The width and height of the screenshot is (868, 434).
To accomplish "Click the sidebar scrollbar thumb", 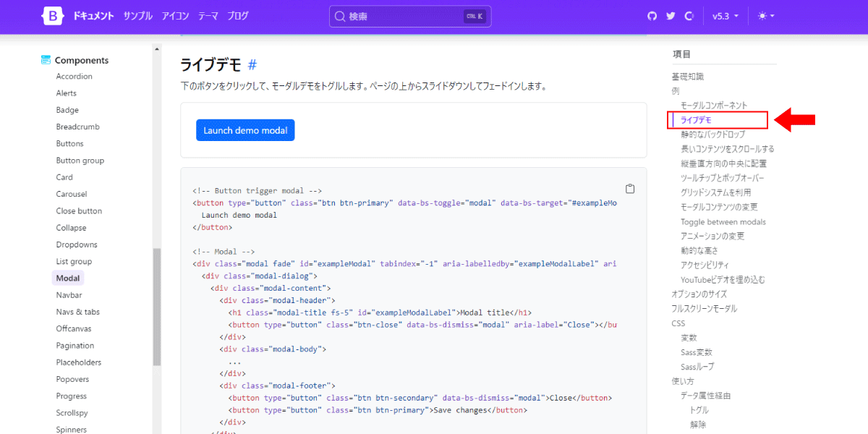I will 156,307.
